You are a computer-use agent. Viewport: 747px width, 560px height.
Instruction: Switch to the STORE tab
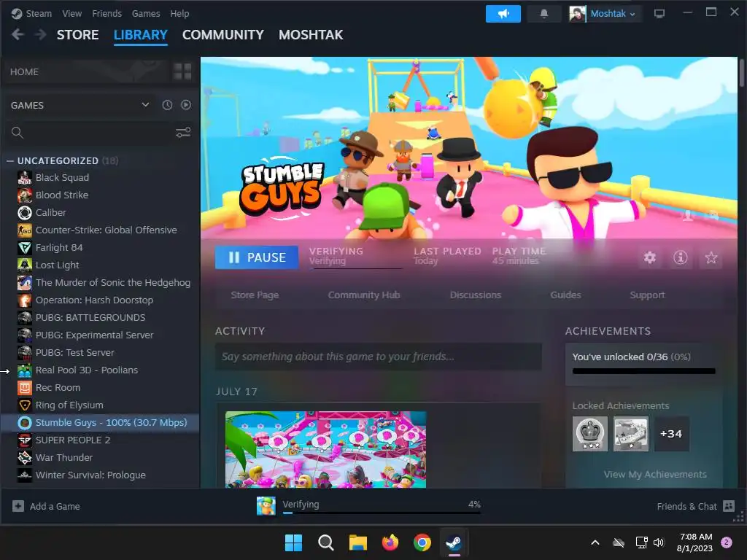pos(77,35)
